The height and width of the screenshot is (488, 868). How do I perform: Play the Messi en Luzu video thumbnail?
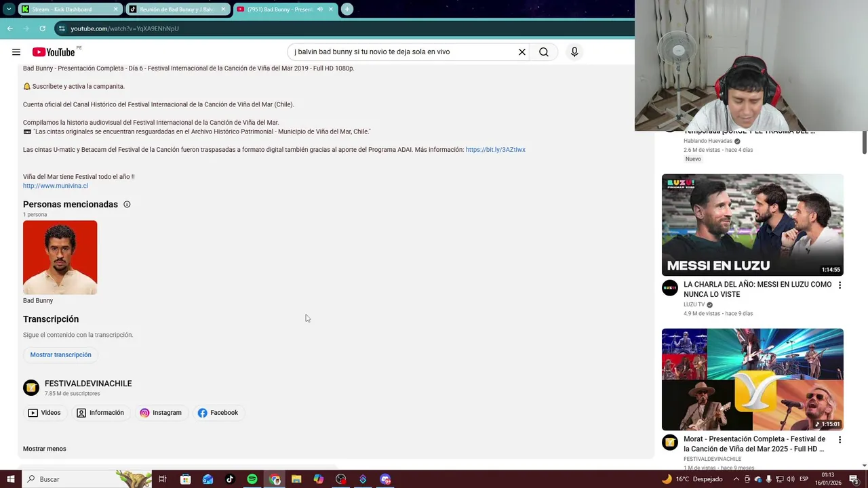[753, 225]
